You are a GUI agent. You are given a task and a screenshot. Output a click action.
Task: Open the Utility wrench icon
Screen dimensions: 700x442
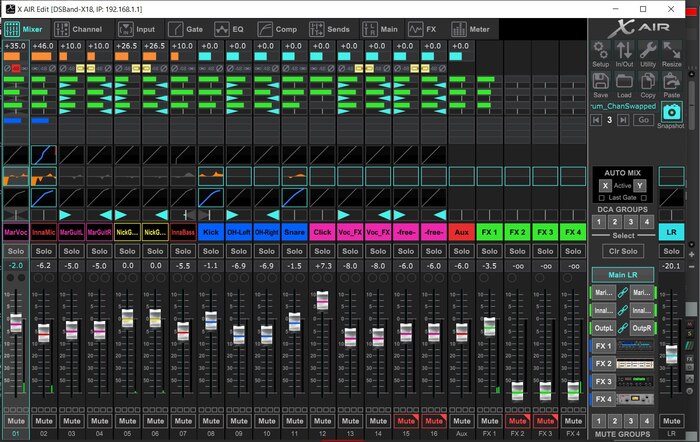tap(648, 51)
